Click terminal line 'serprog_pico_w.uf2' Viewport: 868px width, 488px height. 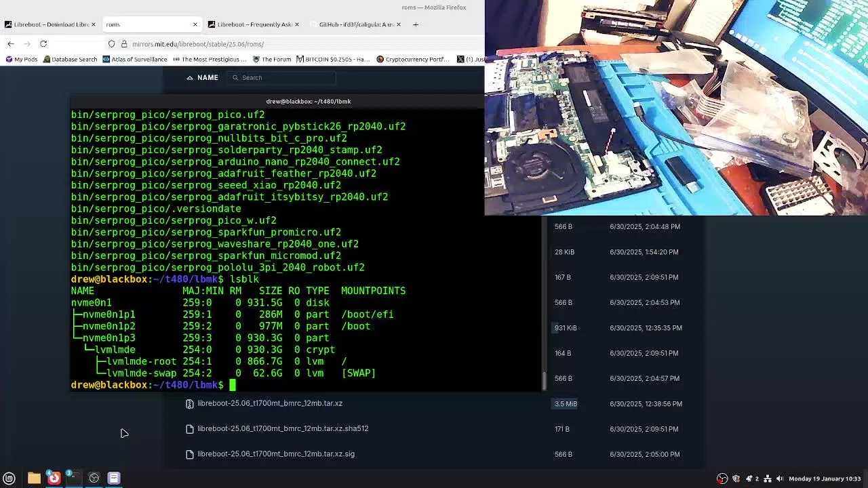pyautogui.click(x=174, y=220)
